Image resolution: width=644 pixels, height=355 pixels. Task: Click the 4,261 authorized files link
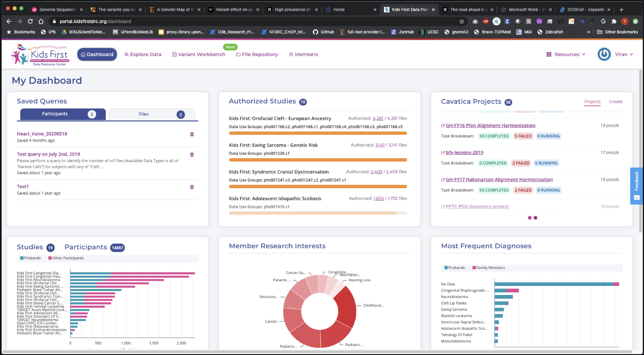tap(378, 118)
